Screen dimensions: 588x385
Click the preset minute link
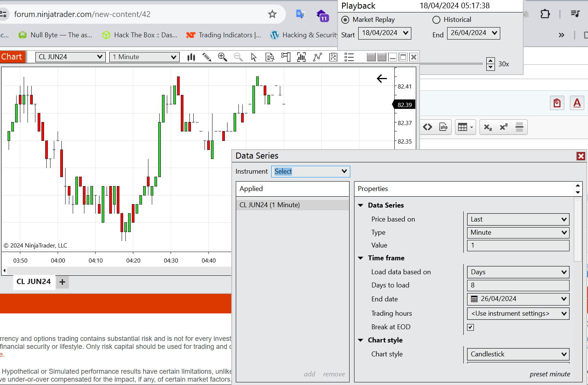550,374
